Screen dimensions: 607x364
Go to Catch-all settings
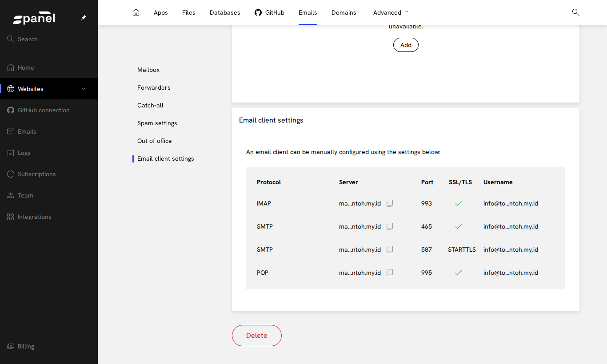tap(150, 105)
